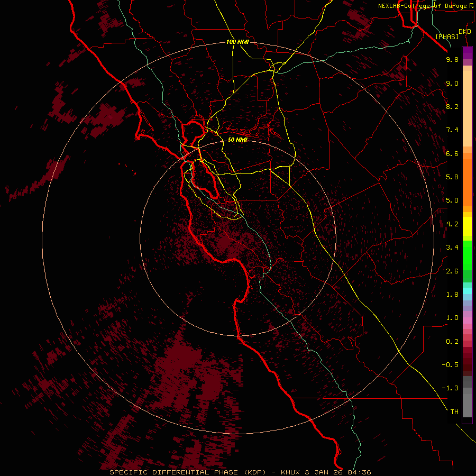This screenshot has height=476, width=476.
Task: Pick the yellow segment of color bar
Action: pos(467,226)
